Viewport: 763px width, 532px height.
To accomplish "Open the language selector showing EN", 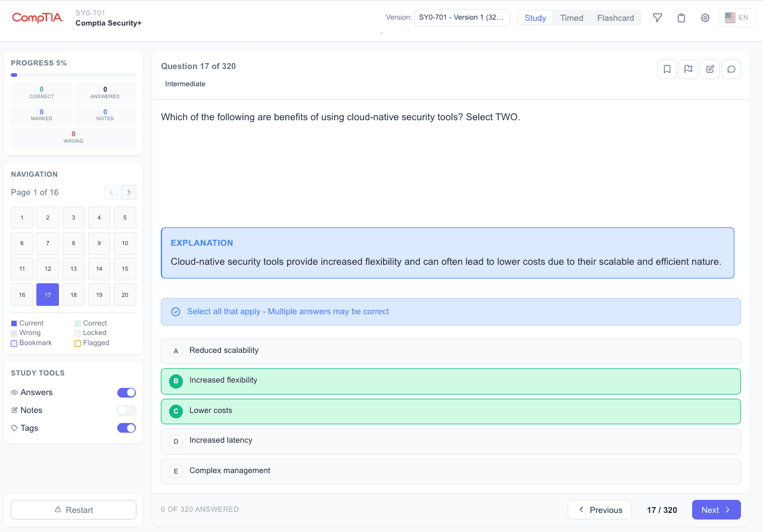I will coord(737,18).
